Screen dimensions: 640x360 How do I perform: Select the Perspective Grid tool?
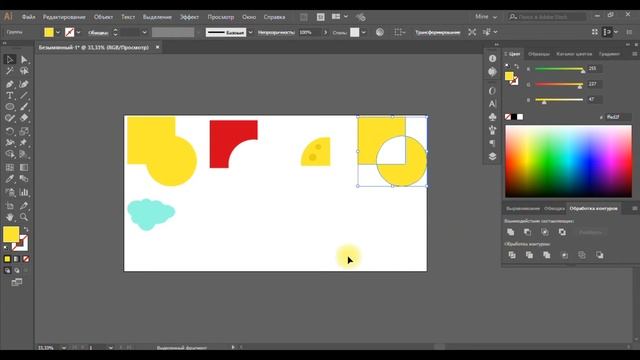24,154
